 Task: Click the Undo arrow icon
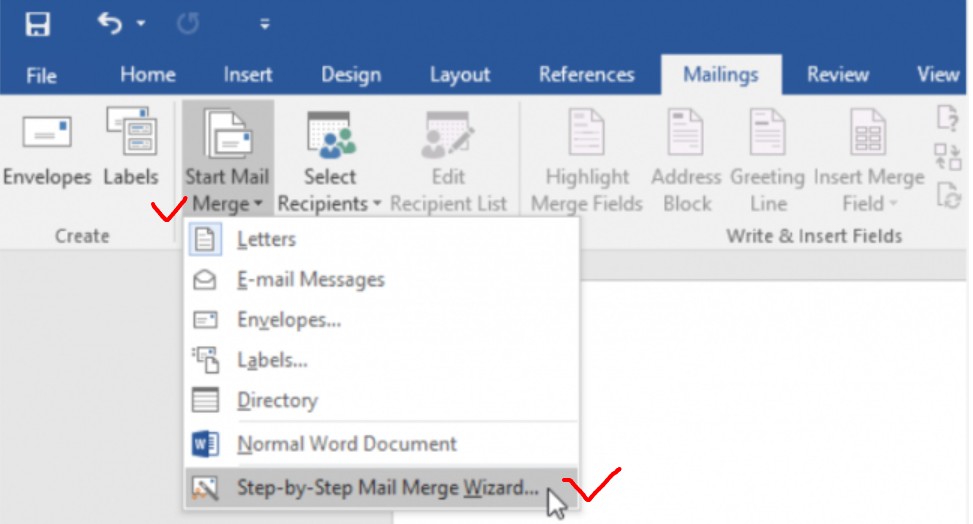[x=110, y=24]
